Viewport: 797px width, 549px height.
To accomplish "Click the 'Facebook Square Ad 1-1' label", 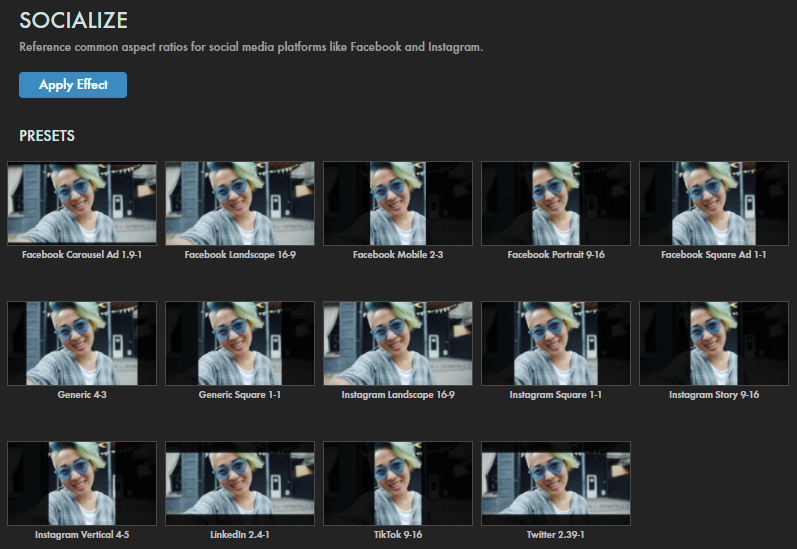I will [714, 255].
